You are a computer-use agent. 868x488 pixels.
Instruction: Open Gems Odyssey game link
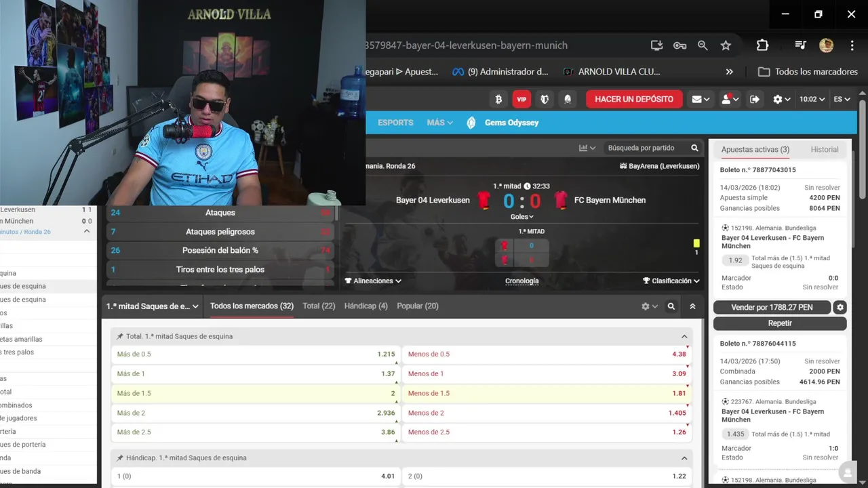pyautogui.click(x=503, y=123)
